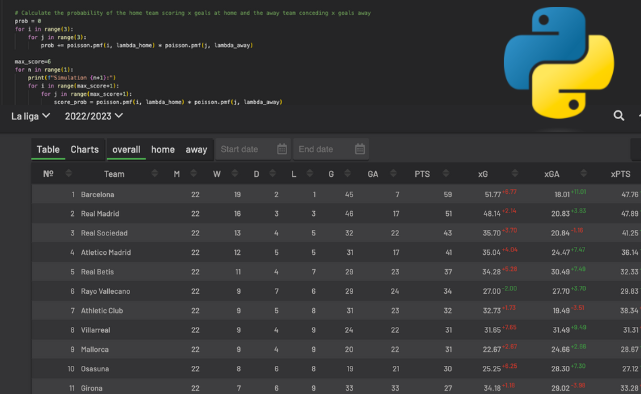This screenshot has width=641, height=394.
Task: Click Rayo Vallecano's xG value 27.00
Action: pos(492,291)
